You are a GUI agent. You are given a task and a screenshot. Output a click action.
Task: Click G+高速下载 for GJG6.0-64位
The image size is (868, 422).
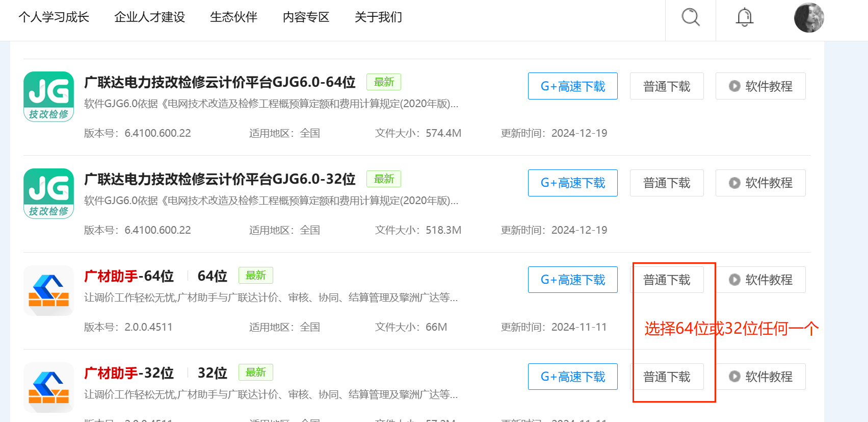573,86
